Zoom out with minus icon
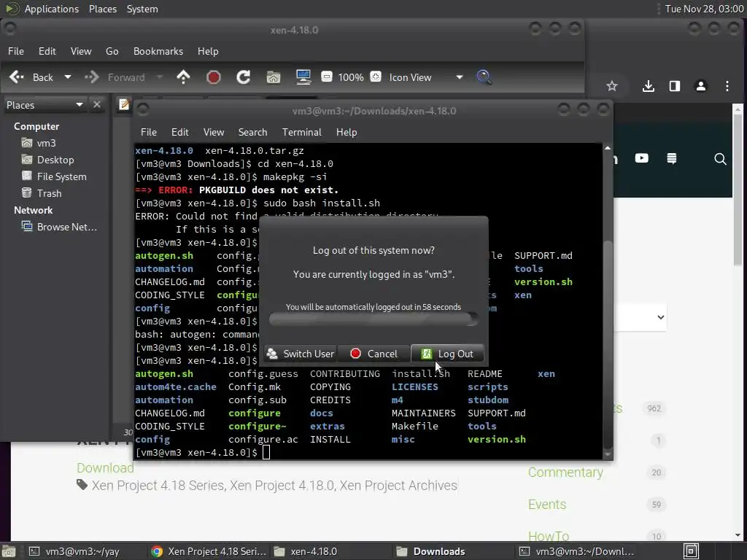 pyautogui.click(x=327, y=77)
